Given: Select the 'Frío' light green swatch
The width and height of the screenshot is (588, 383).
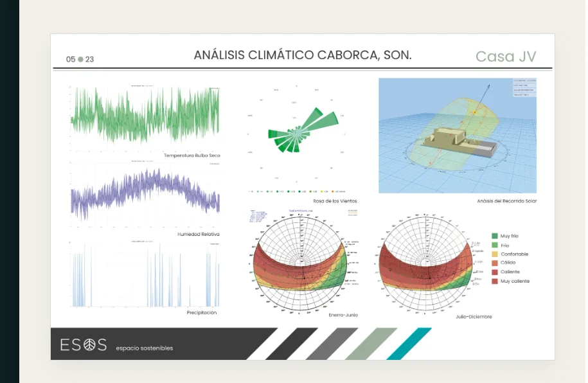Looking at the screenshot, I should [495, 245].
